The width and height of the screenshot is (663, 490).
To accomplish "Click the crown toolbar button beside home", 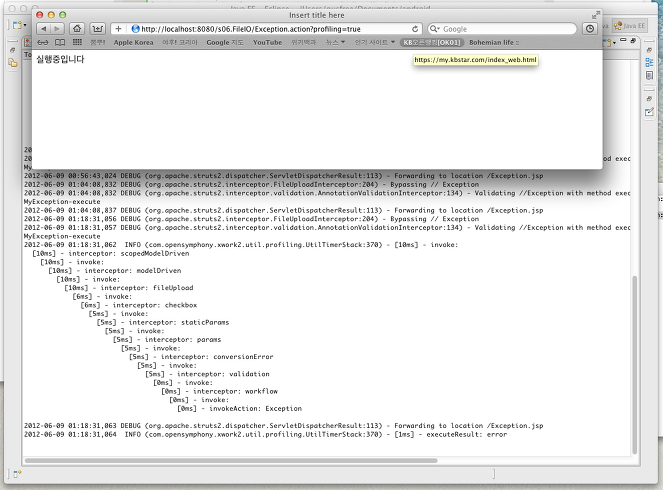I will (98, 29).
